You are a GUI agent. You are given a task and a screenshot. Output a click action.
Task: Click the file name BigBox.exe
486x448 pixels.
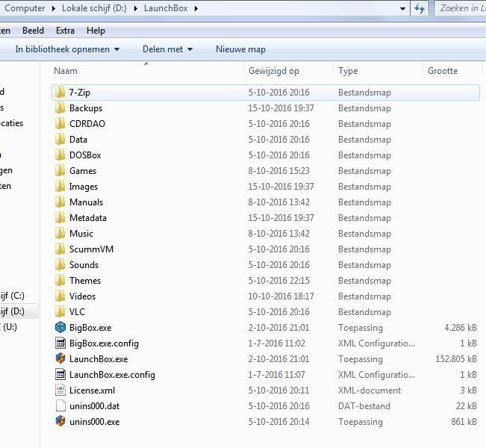tap(90, 328)
